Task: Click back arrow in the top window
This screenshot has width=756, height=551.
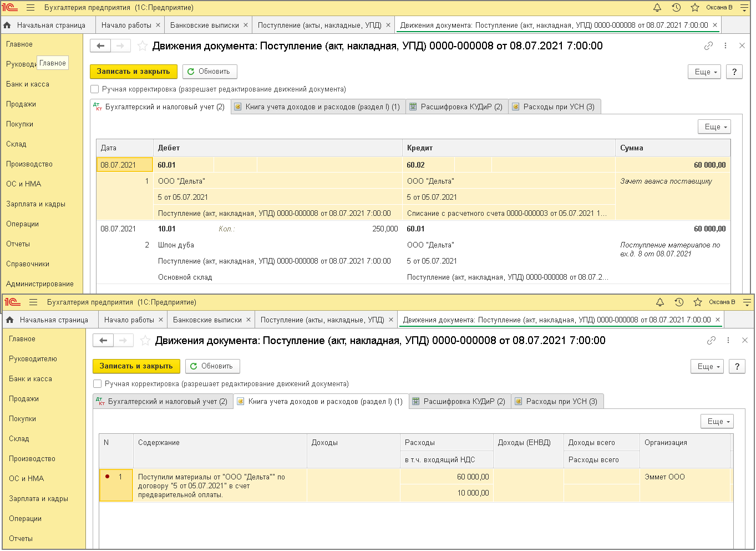Action: 100,46
